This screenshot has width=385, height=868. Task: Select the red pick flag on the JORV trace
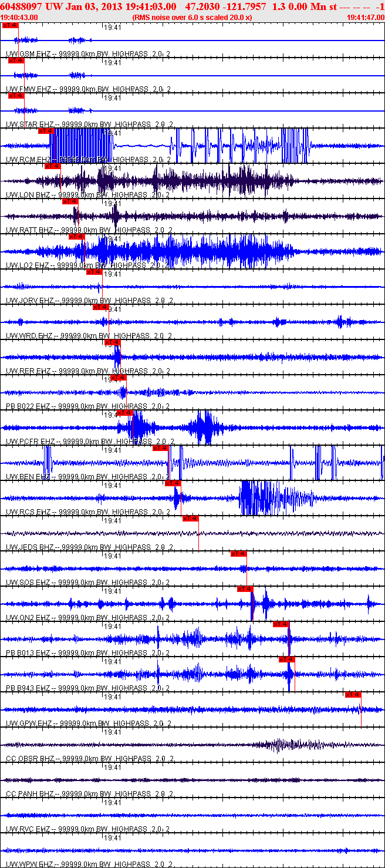pyautogui.click(x=94, y=271)
